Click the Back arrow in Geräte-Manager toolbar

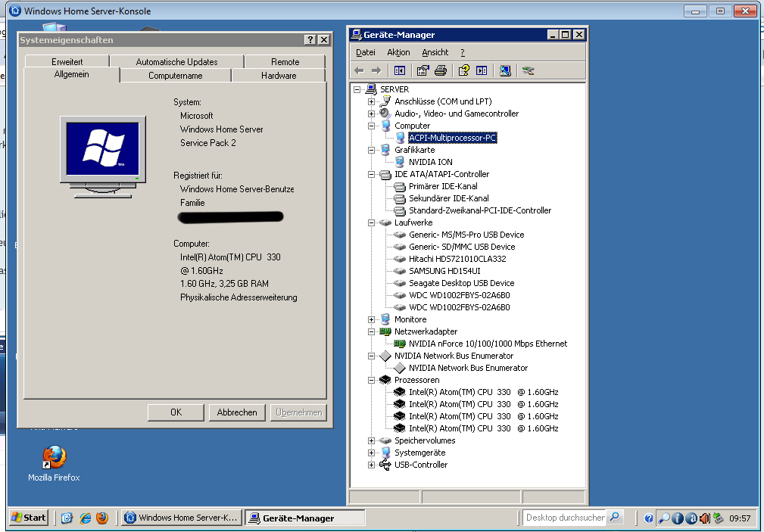click(x=359, y=71)
